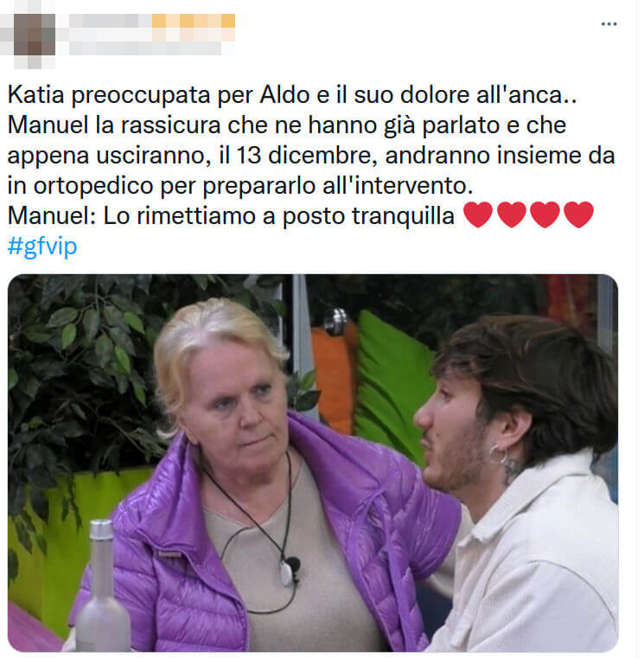Open the #gfvip hashtag link
This screenshot has height=659, width=644.
pos(42,246)
